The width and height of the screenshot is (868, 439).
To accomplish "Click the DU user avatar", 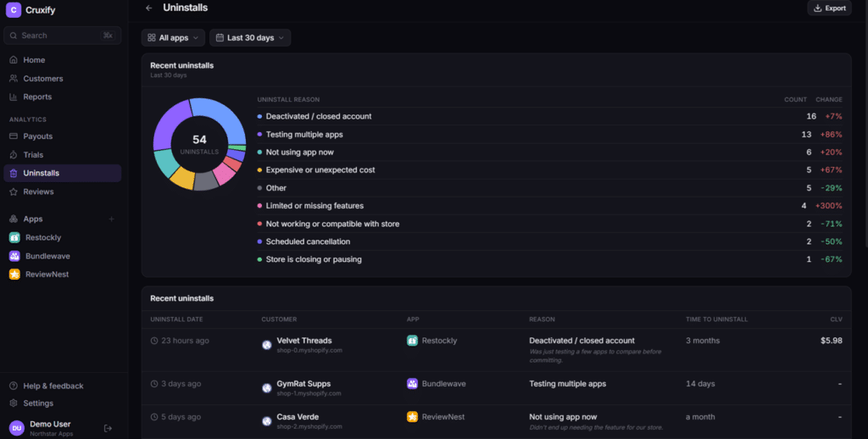I will pyautogui.click(x=17, y=428).
